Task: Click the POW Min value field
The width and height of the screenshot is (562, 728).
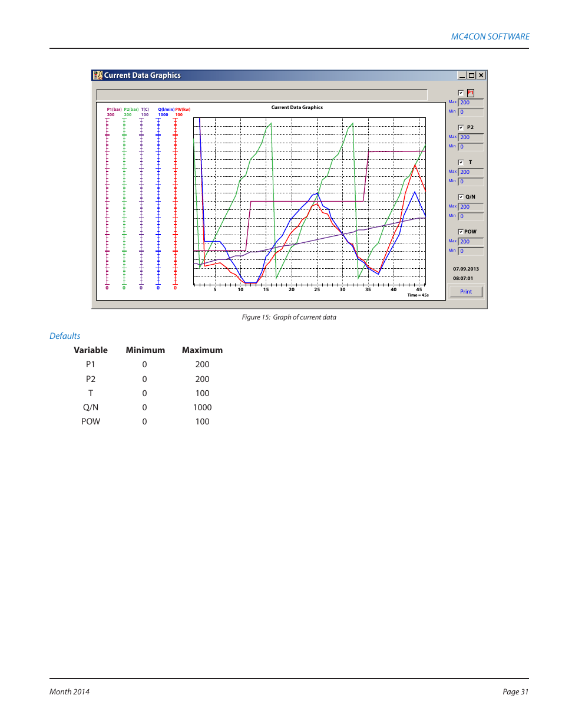Action: click(x=471, y=251)
